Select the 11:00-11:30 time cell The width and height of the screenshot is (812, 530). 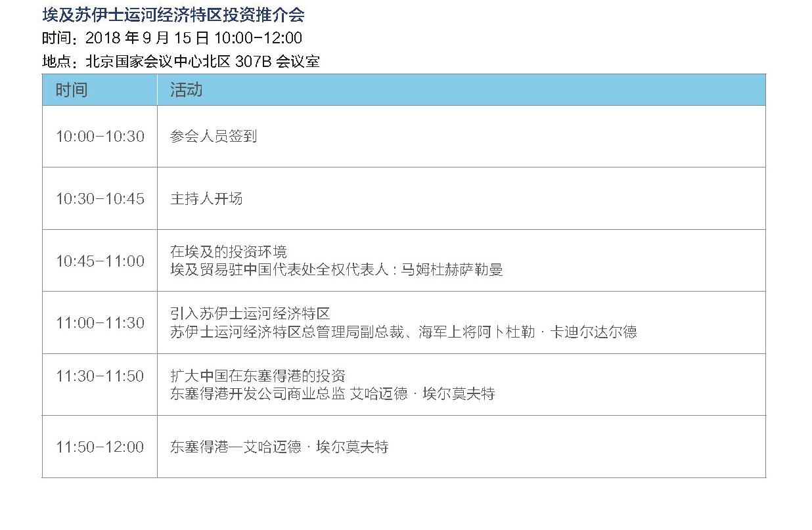tap(100, 322)
